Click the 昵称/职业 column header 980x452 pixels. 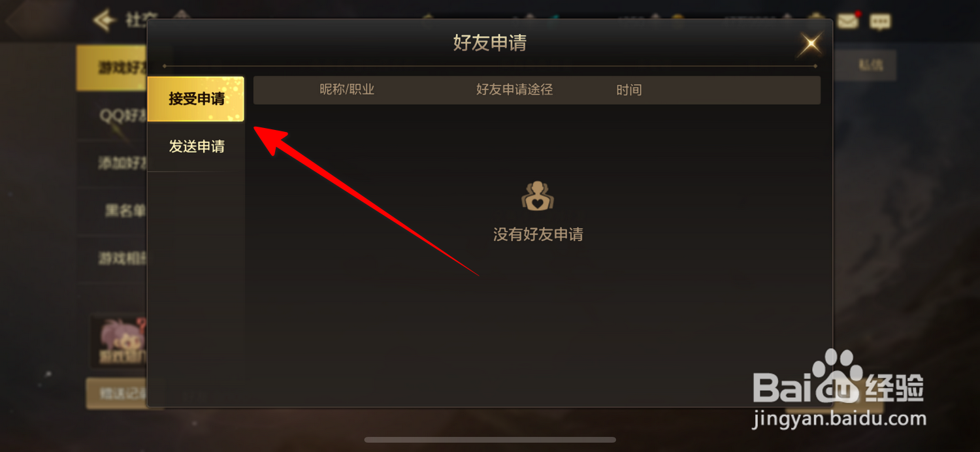click(347, 89)
